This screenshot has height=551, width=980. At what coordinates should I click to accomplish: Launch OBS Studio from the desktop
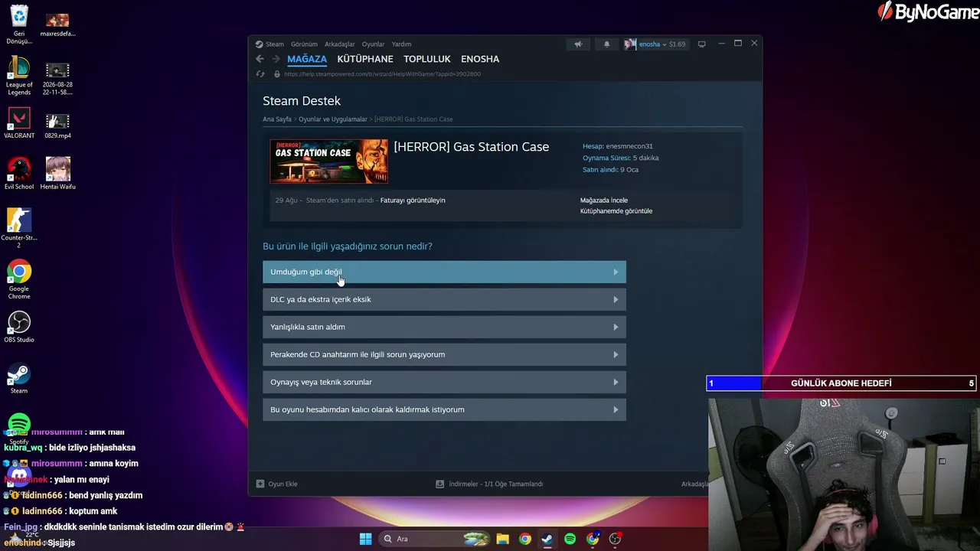click(19, 322)
